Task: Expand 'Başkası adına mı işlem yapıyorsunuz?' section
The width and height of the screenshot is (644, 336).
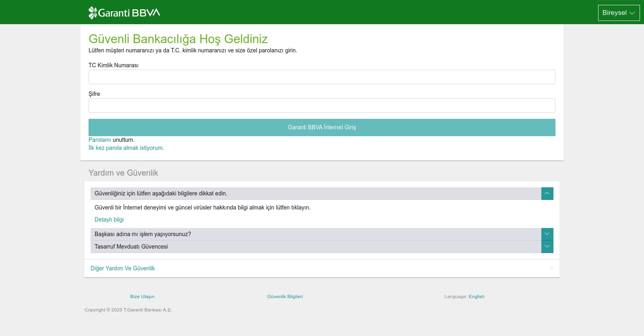Action: pyautogui.click(x=143, y=234)
